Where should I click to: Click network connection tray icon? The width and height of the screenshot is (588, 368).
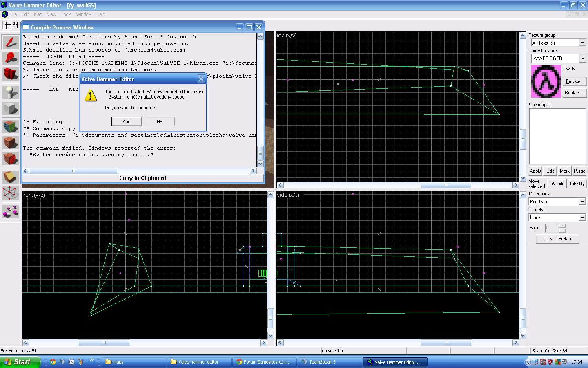tap(535, 362)
